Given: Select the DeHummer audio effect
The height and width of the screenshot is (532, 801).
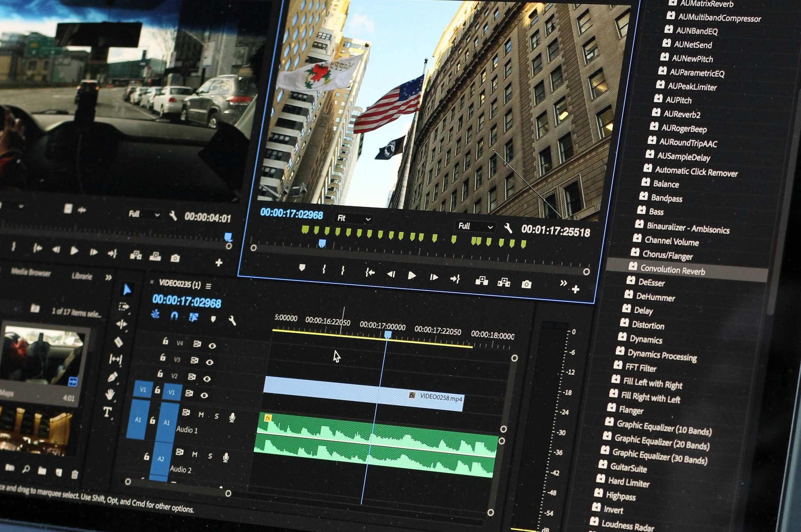Looking at the screenshot, I should coord(655,297).
